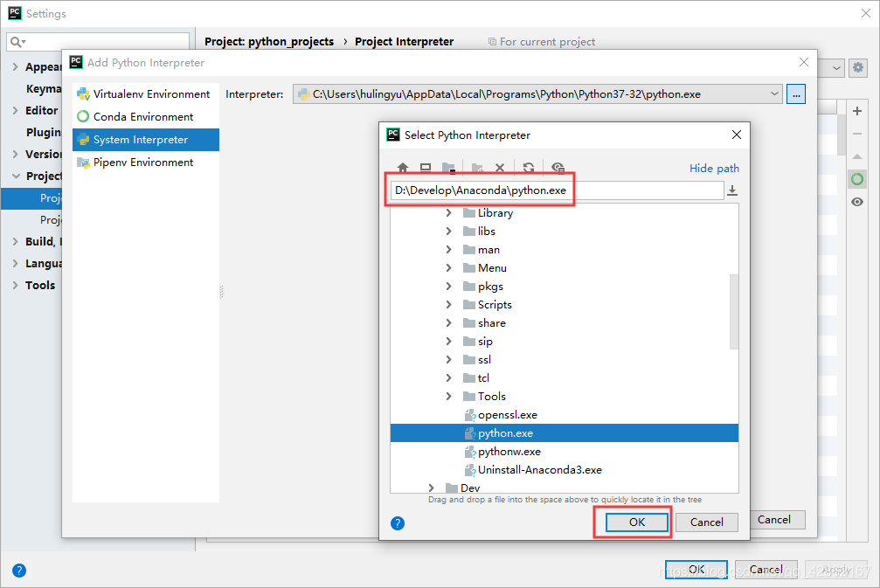Go to project directory icon
This screenshot has height=588, width=880.
click(x=448, y=167)
